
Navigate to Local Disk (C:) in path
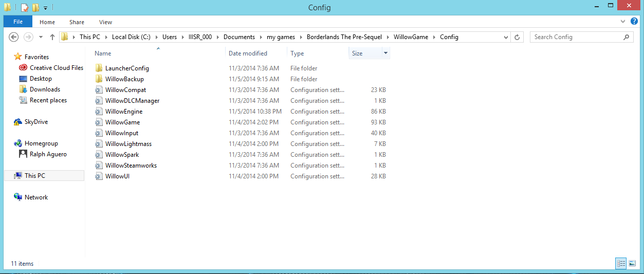coord(132,37)
